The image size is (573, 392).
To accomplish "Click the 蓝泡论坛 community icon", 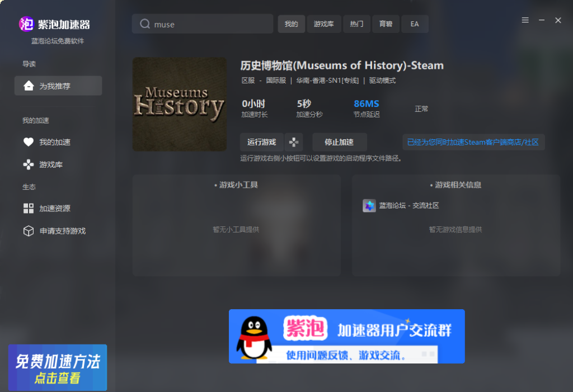I will click(369, 206).
